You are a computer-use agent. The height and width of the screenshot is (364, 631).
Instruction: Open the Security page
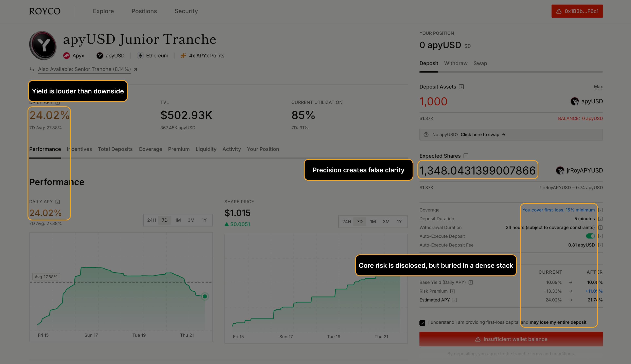coord(186,11)
